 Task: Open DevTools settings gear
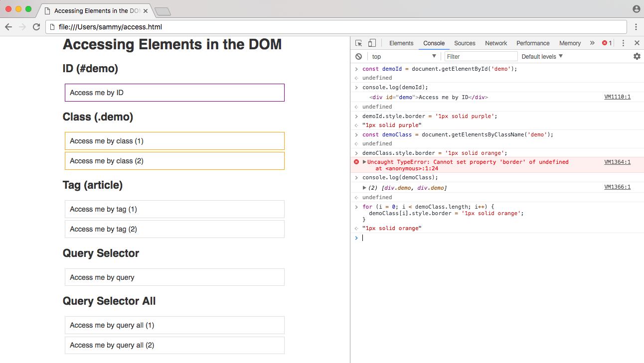tap(637, 56)
